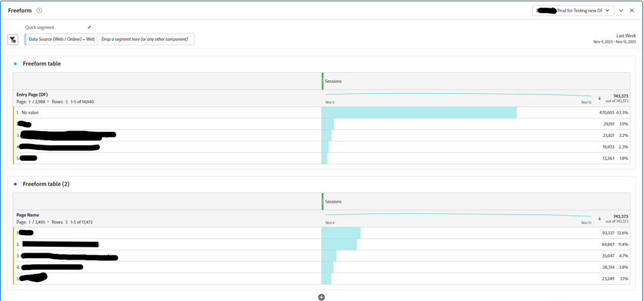This screenshot has width=644, height=301.
Task: Go to next page of Entry Page (DF)
Action: (x=48, y=101)
